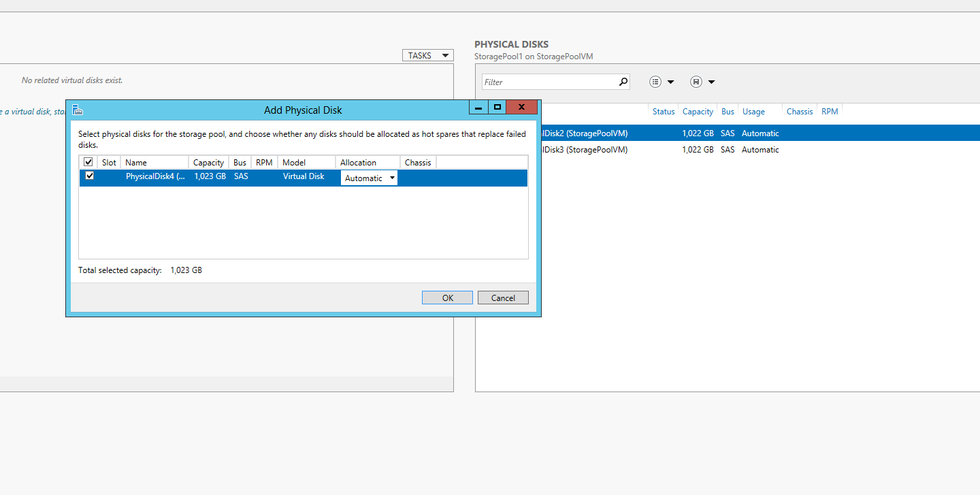Image resolution: width=980 pixels, height=495 pixels.
Task: Select the lDisk3 (StoragePoolVM) row
Action: (x=728, y=150)
